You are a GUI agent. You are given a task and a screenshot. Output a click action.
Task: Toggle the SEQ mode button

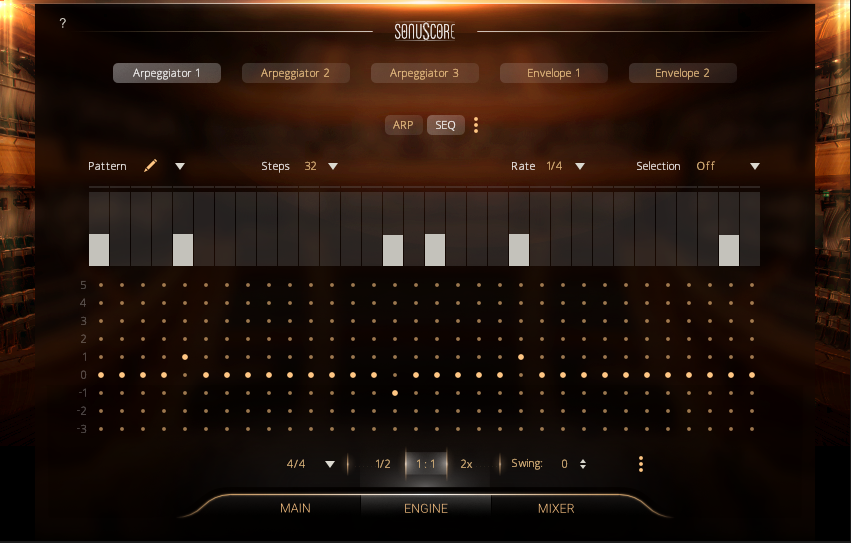(x=445, y=125)
